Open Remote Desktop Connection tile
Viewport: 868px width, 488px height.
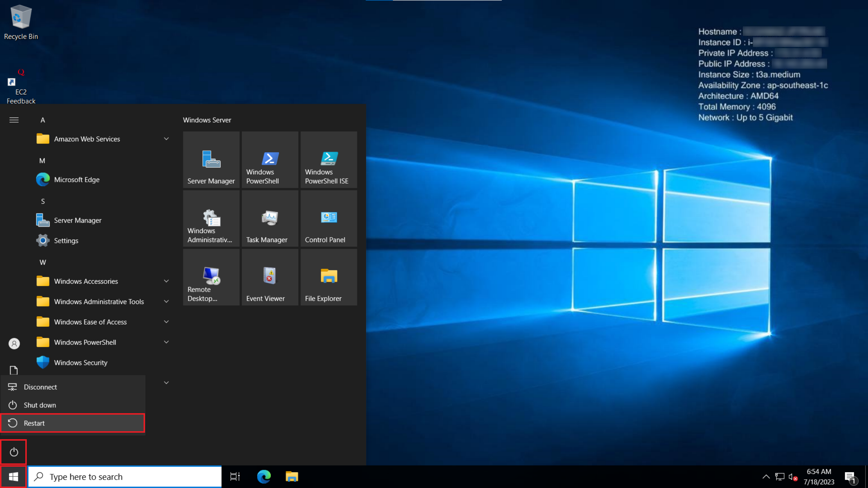click(x=211, y=277)
